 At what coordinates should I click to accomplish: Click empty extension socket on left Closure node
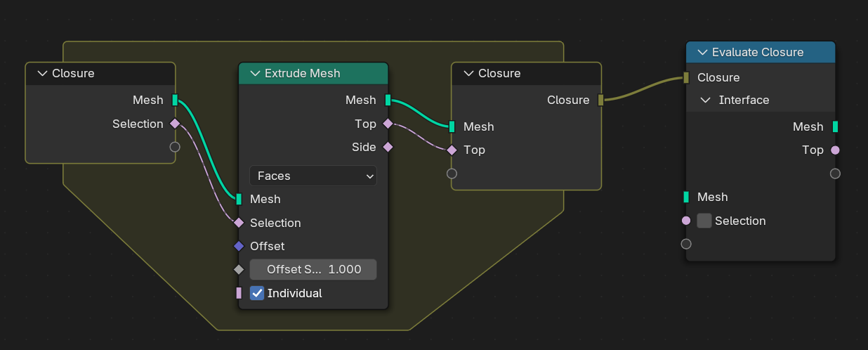175,147
